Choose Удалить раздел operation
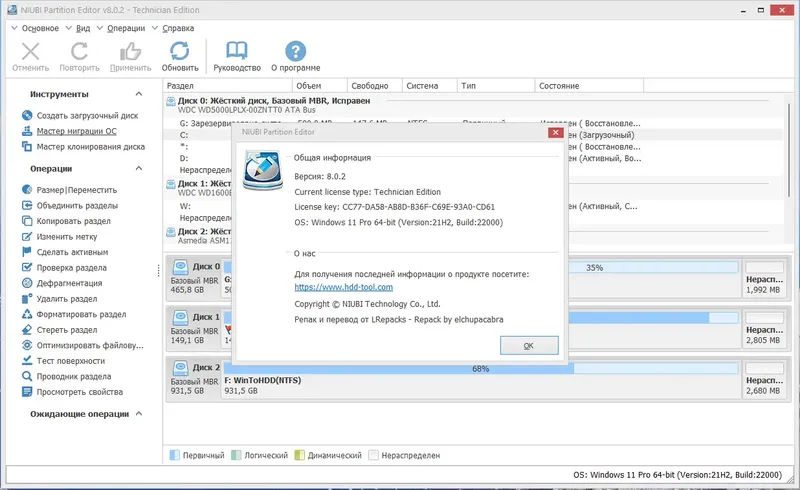Viewport: 800px width, 490px height. (x=66, y=299)
